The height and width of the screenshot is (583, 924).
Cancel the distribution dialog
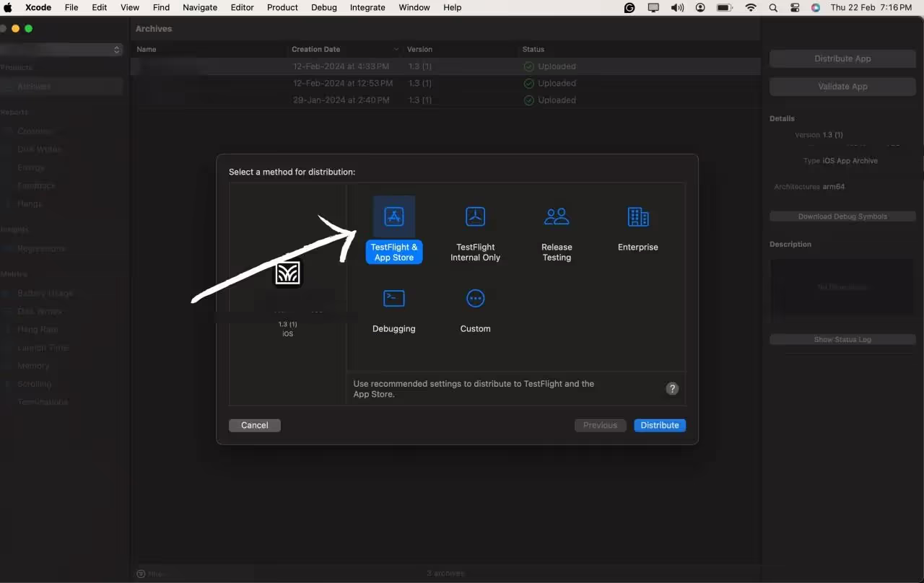(x=255, y=425)
